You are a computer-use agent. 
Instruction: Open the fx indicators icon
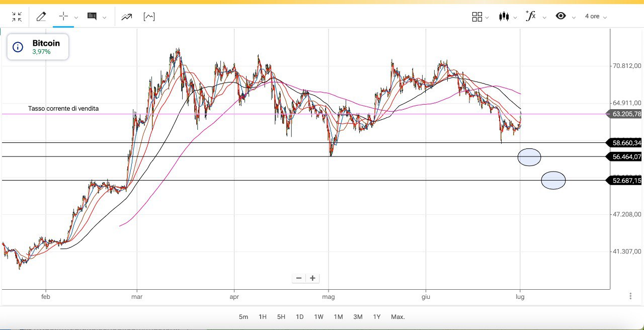(530, 16)
